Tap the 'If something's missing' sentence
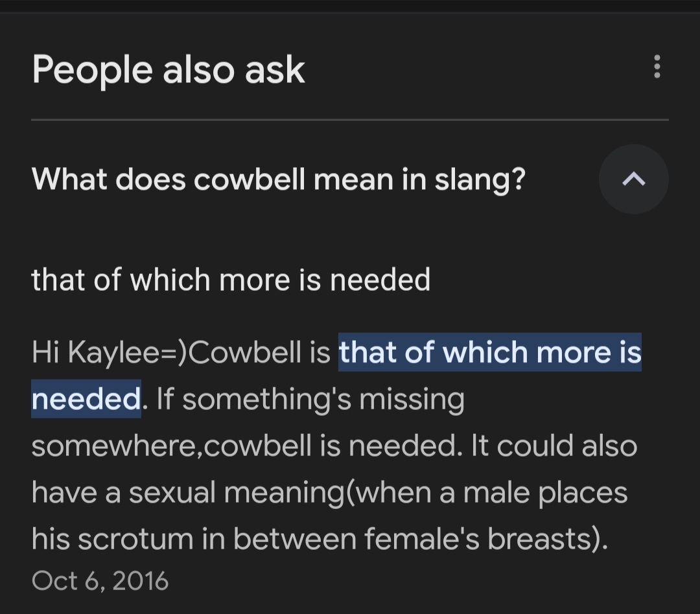The width and height of the screenshot is (700, 614). tap(310, 400)
